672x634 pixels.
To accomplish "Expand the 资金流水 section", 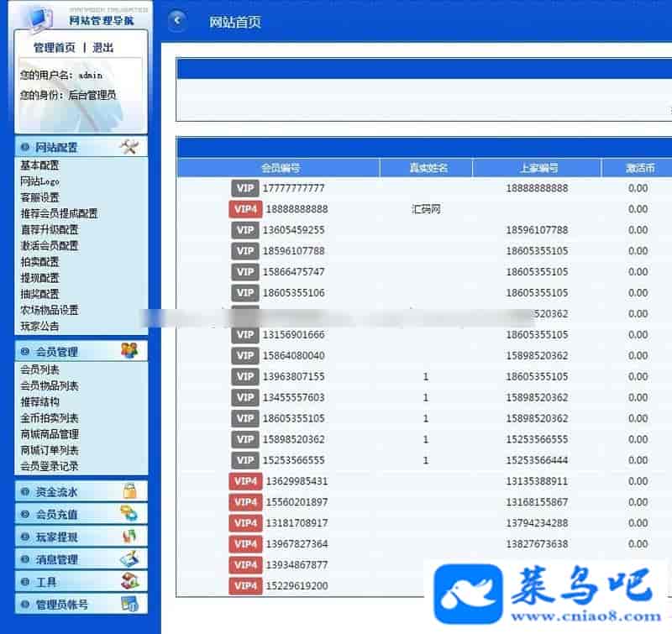I will tap(56, 492).
